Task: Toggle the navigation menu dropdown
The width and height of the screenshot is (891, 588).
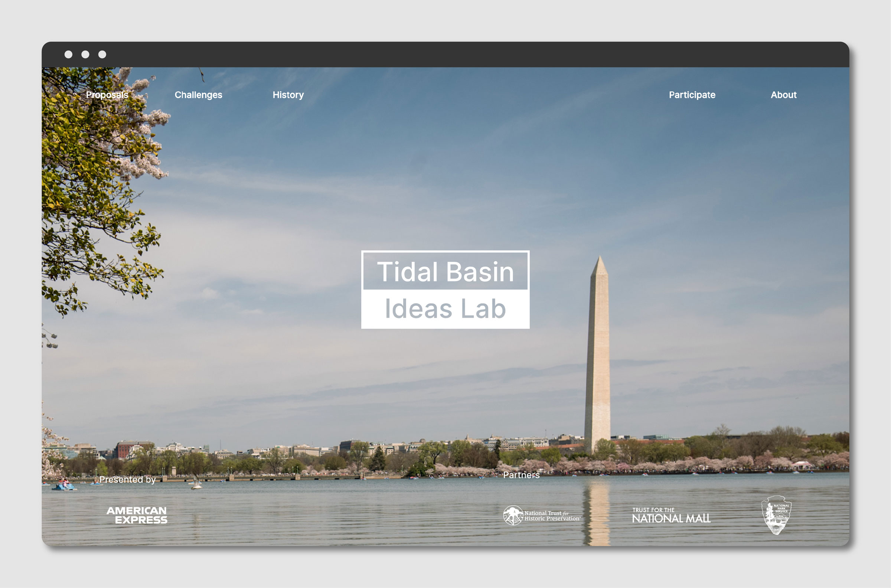Action: 107,95
